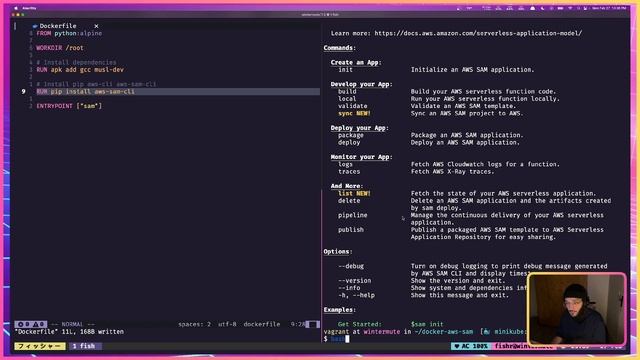Click the '--info' option
The image size is (640, 360).
[x=349, y=288]
